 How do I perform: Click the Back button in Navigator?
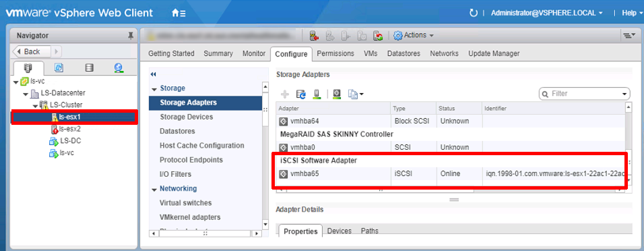[x=32, y=51]
